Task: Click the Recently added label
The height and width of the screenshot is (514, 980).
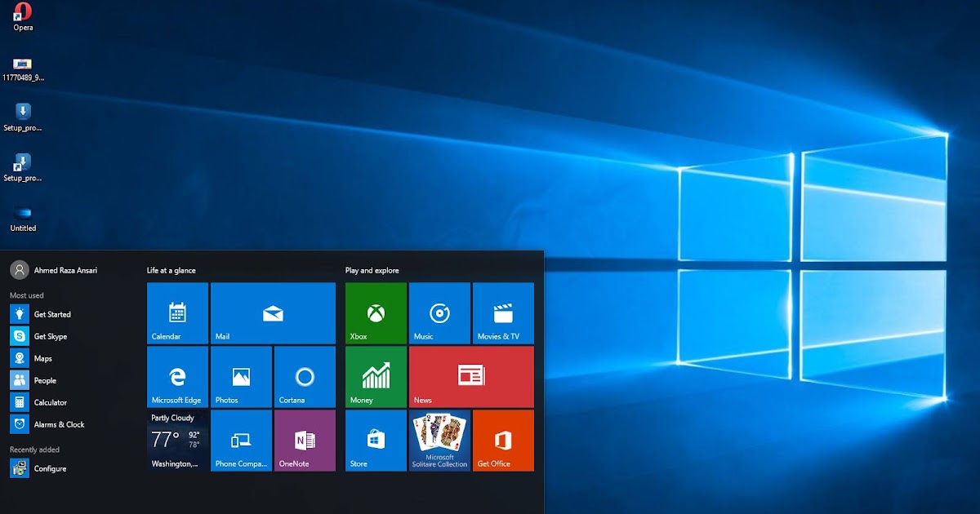Action: (x=34, y=450)
